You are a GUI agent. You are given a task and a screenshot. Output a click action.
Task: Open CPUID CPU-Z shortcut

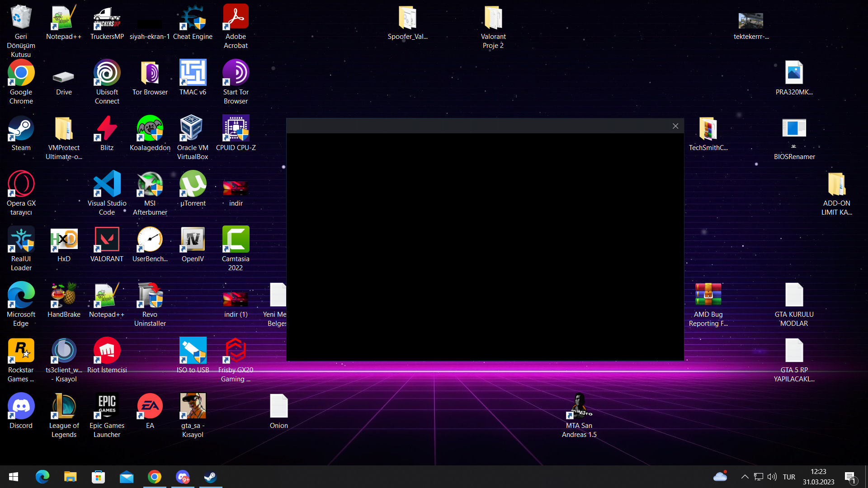[x=236, y=133]
